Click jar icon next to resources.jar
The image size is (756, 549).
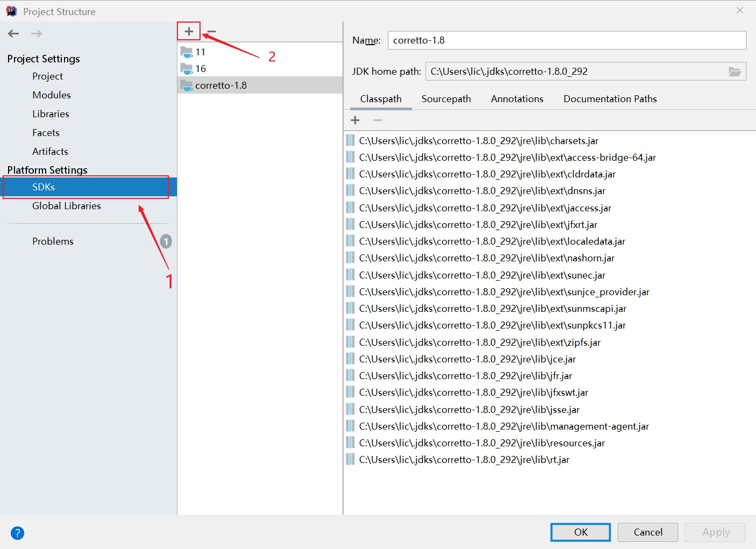tap(350, 443)
